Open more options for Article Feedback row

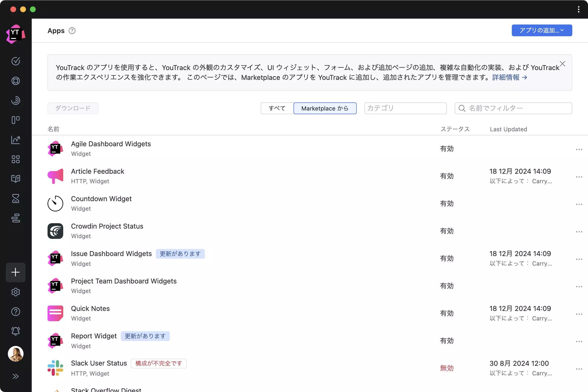point(579,177)
